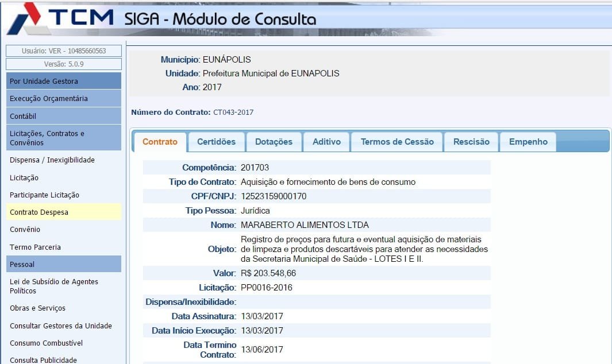Select Contrato Despesa menu item
612x364 pixels.
pos(39,212)
